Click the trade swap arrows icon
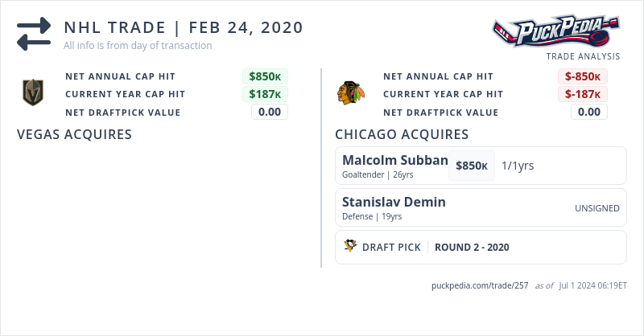The image size is (644, 336). pyautogui.click(x=34, y=34)
